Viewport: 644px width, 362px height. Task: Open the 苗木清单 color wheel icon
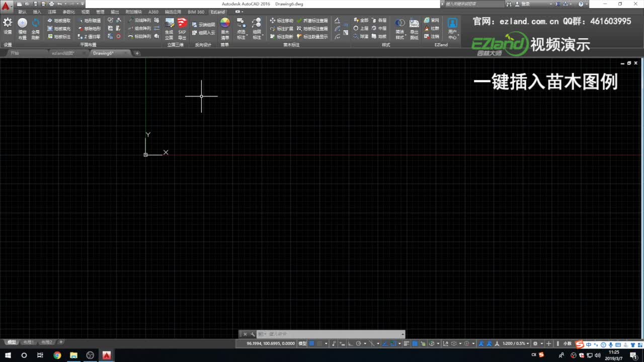pyautogui.click(x=225, y=29)
